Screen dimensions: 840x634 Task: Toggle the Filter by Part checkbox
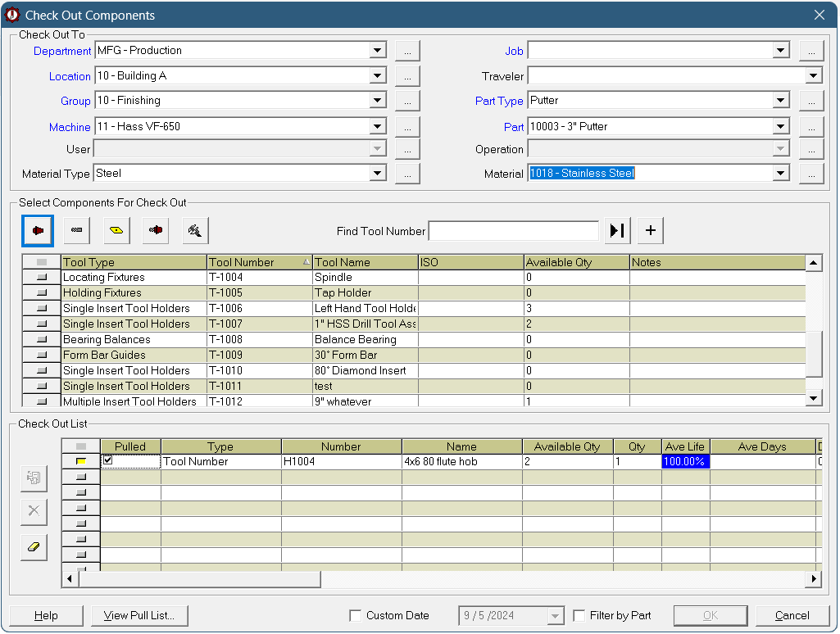coord(579,616)
